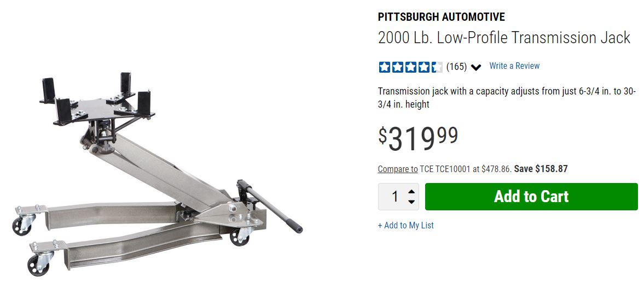Increase quantity with the up arrow
This screenshot has width=644, height=289.
(x=411, y=191)
